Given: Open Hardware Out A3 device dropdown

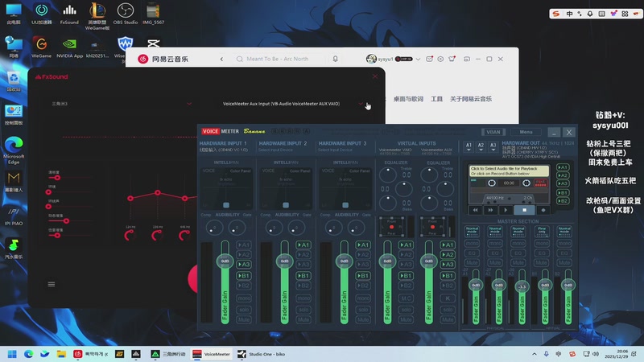Looking at the screenshot, I should point(493,146).
